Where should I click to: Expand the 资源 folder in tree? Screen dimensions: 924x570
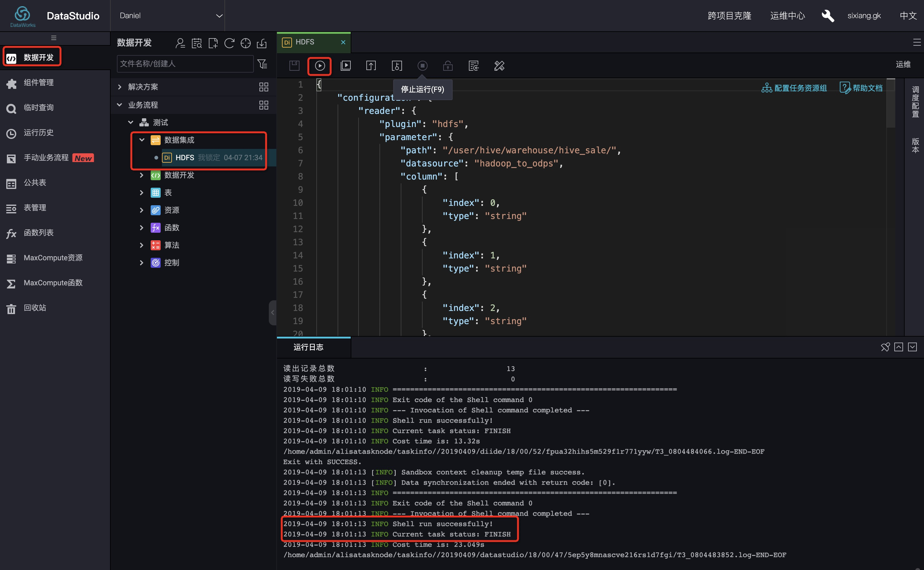(142, 210)
